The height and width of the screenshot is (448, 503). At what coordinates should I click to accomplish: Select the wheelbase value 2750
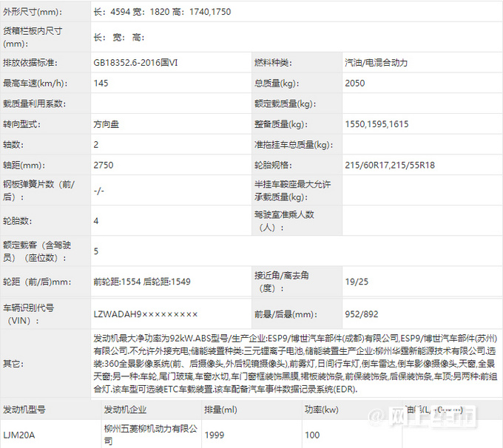(x=104, y=165)
